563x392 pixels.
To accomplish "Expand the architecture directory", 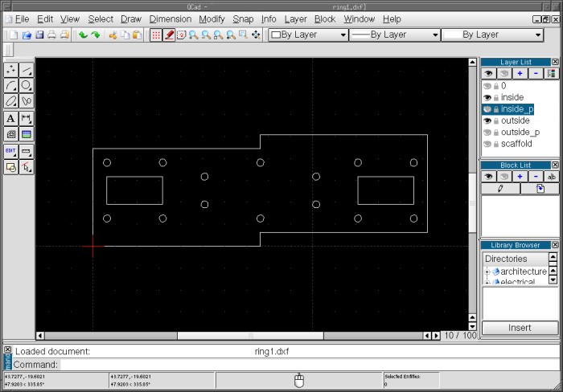I will 487,272.
